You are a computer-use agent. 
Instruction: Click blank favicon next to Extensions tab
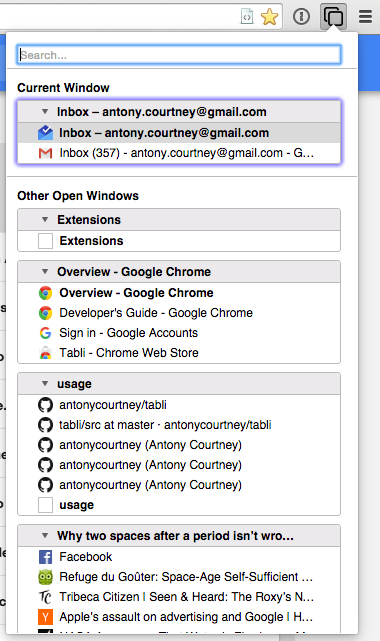tap(45, 241)
